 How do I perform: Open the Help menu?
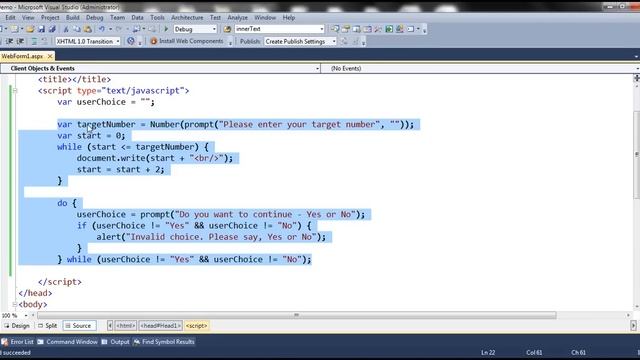(289, 18)
